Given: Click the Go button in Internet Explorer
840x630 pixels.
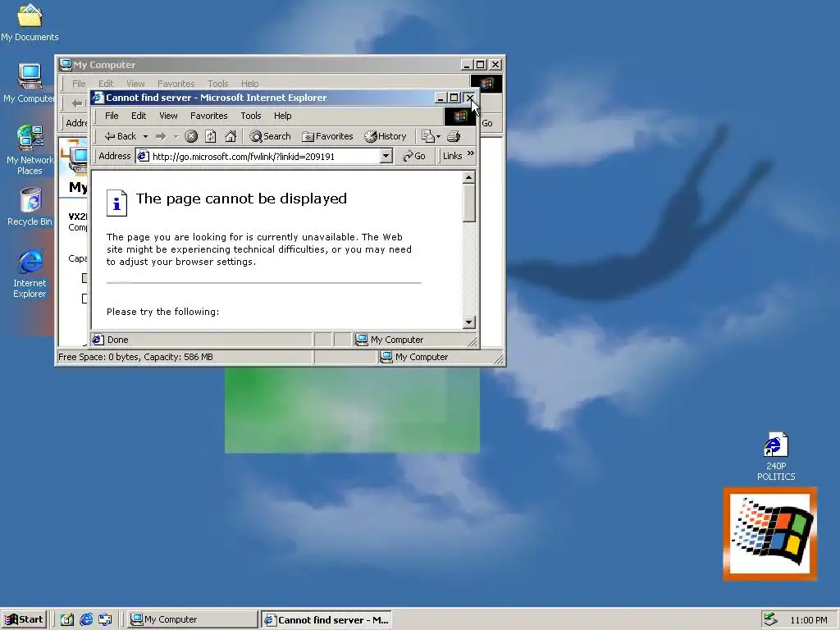Looking at the screenshot, I should tap(414, 156).
